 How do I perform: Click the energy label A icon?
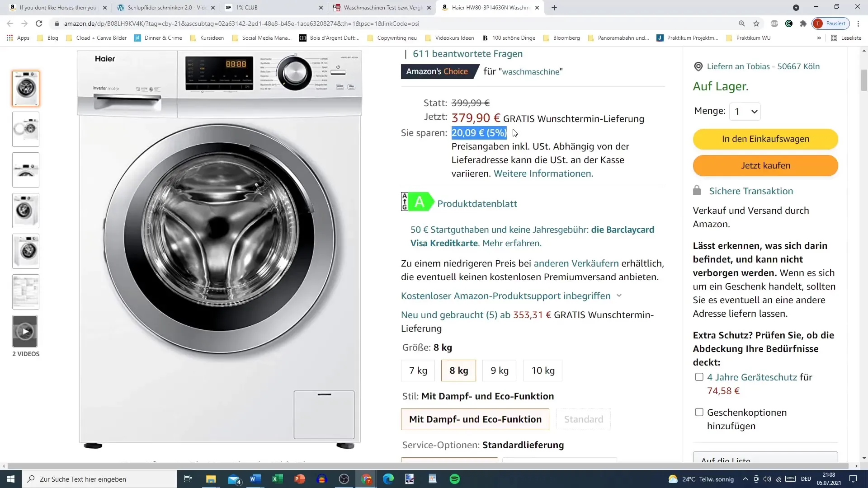tap(418, 202)
